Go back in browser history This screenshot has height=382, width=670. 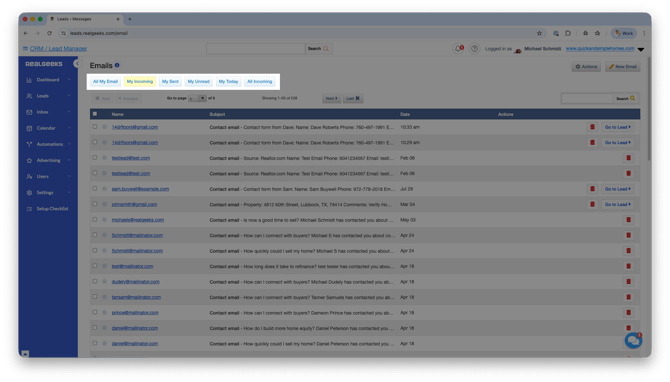tap(26, 33)
